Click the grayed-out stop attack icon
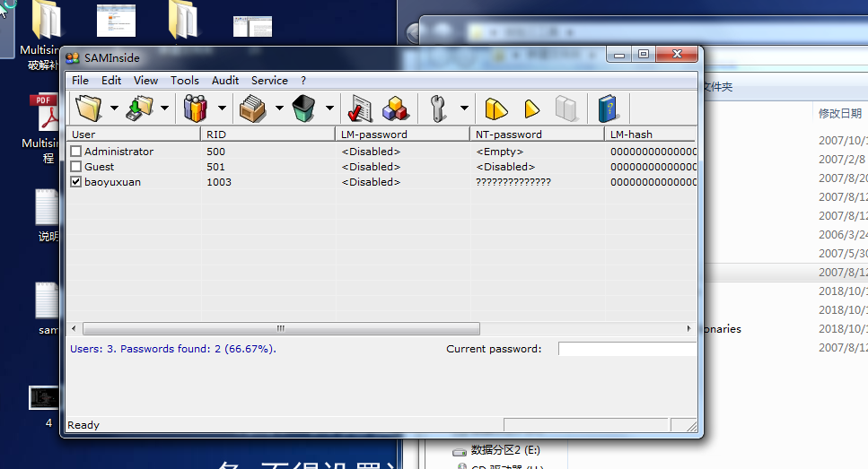 [x=566, y=108]
